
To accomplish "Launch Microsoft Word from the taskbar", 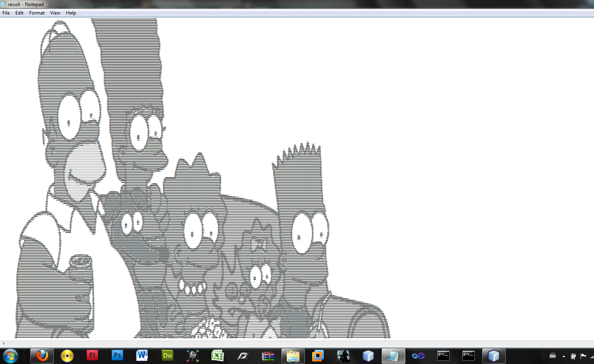I will [142, 356].
